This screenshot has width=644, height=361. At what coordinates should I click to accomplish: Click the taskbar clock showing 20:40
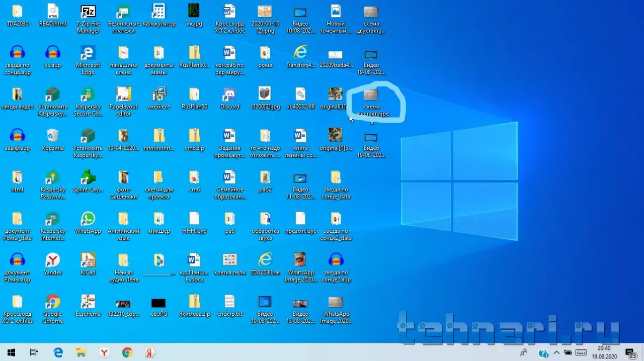(x=604, y=352)
